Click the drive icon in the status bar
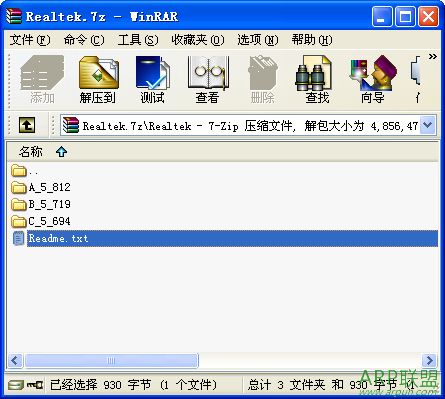Viewport: 445px width, 399px height. tap(16, 385)
